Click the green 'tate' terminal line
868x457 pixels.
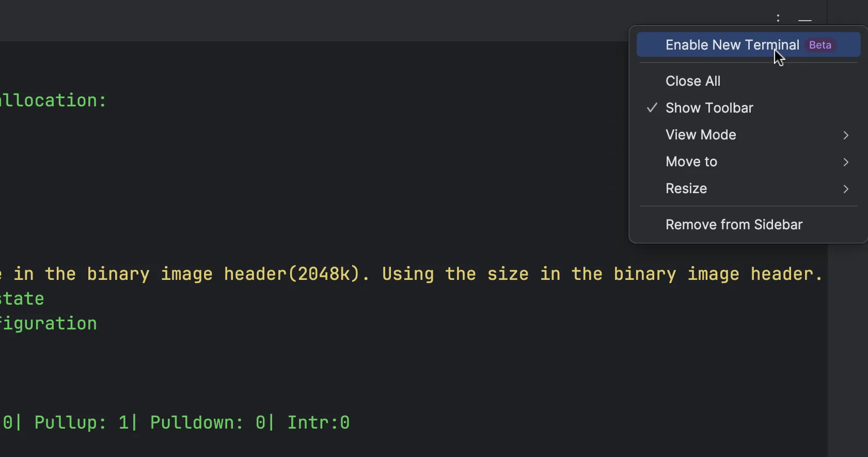[23, 298]
